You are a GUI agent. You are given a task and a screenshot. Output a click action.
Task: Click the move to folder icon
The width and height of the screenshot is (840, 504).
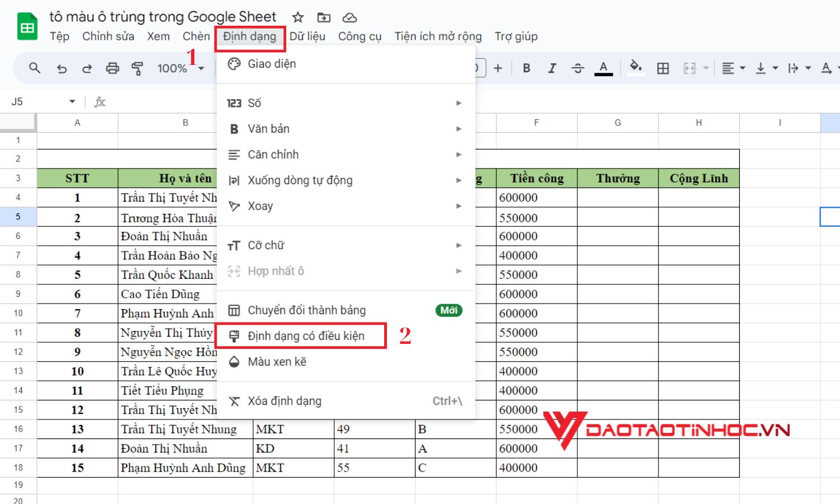[324, 17]
